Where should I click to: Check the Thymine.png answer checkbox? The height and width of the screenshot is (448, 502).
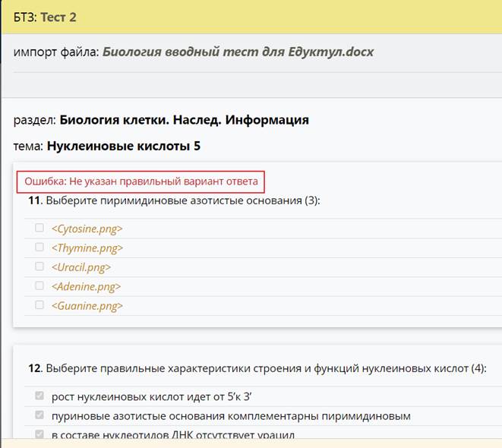point(39,248)
